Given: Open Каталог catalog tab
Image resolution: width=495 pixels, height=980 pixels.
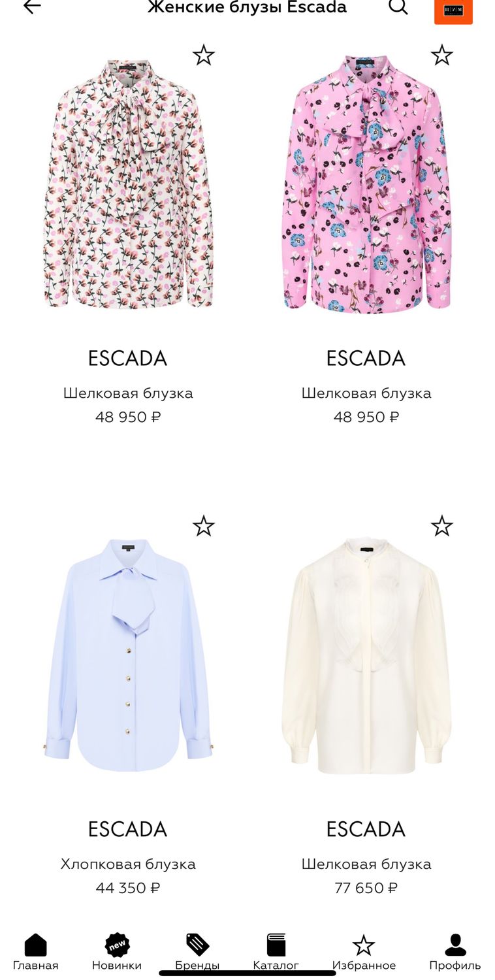Looking at the screenshot, I should (x=276, y=952).
